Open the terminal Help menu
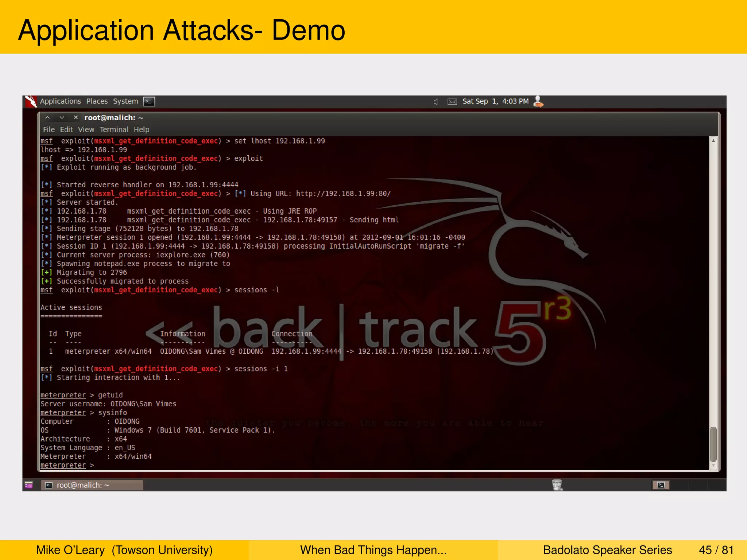The image size is (747, 560). pos(142,129)
